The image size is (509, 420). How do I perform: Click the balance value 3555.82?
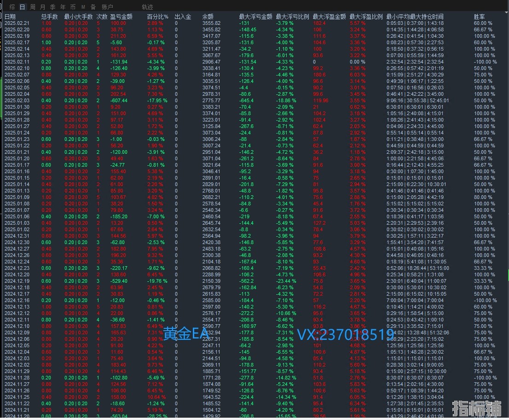coord(211,23)
